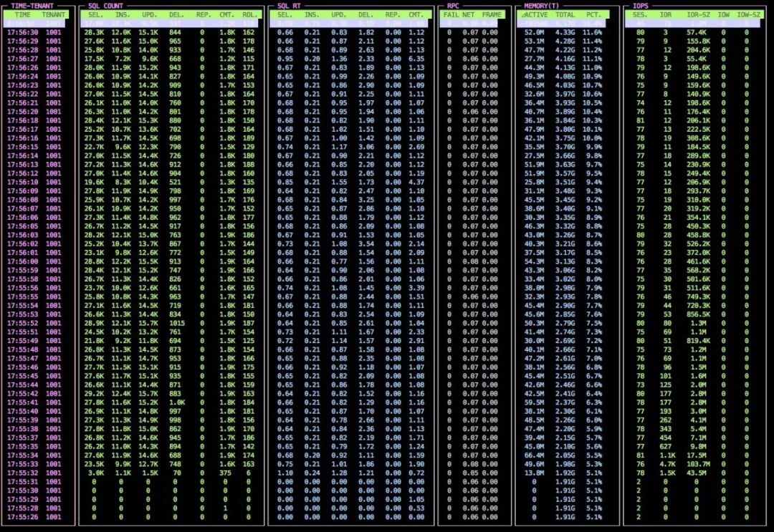774x532 pixels.
Task: Select the TIME column header
Action: [x=23, y=15]
